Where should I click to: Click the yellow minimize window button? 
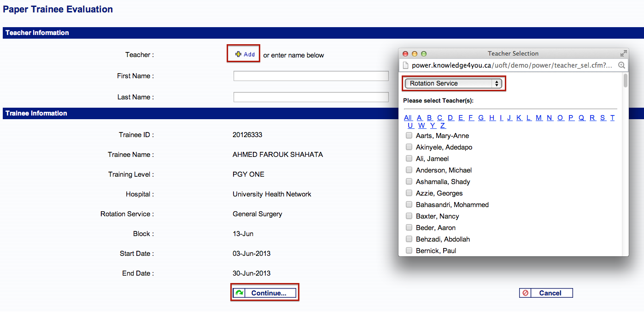415,54
